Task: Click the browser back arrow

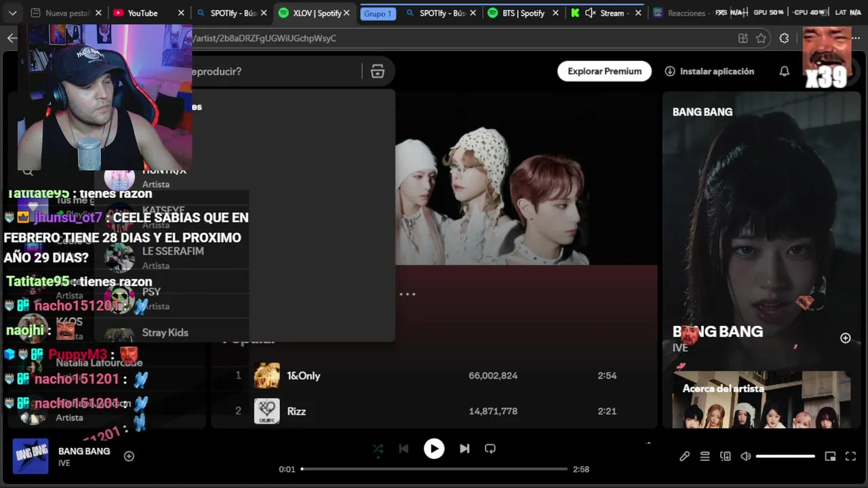Action: (x=12, y=38)
